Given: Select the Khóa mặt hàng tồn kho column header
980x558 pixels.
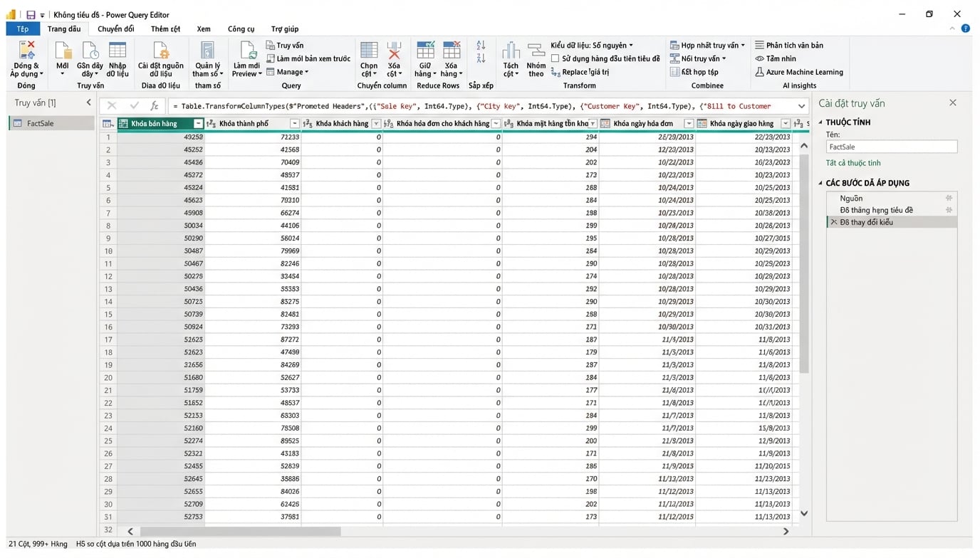Looking at the screenshot, I should tap(551, 124).
